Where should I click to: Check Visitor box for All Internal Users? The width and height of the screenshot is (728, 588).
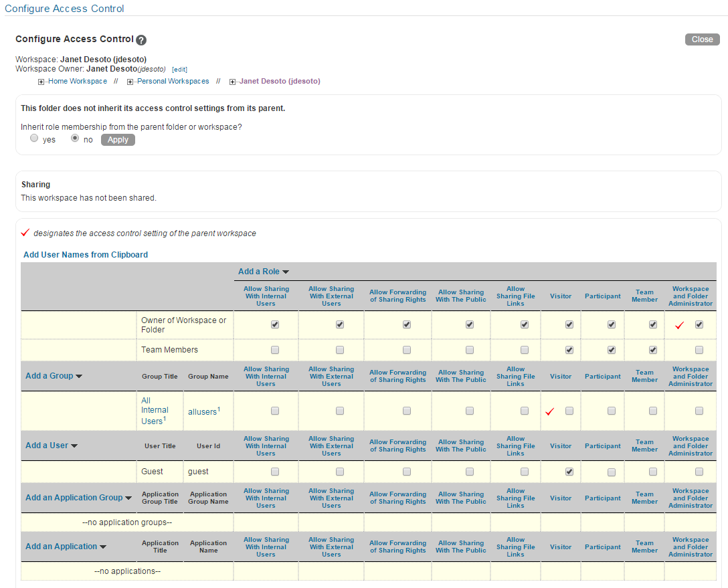(569, 411)
